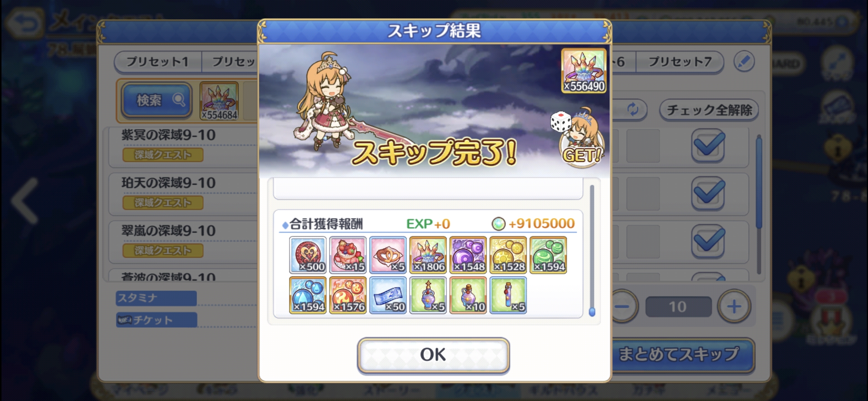Open the rainbow crystal x556490 item

point(584,71)
